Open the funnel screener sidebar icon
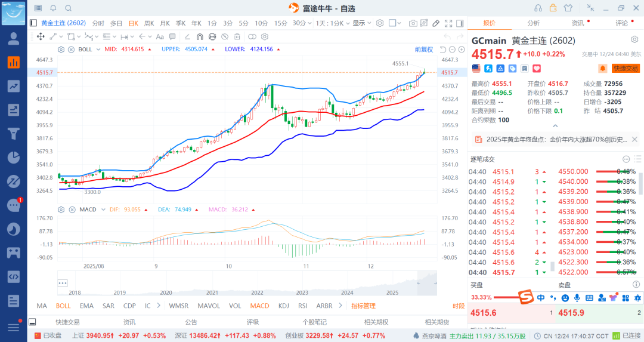Viewport: 644px width, 342px height. pos(14,134)
